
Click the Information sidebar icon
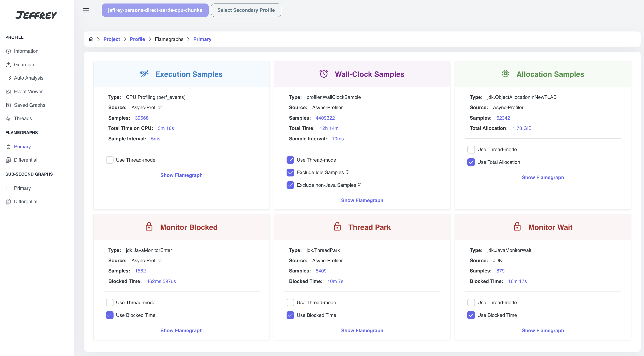(9, 51)
